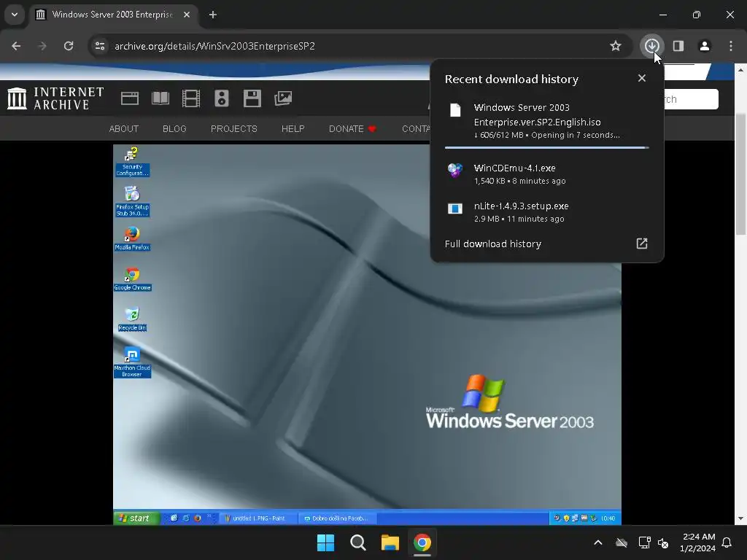Open the Windows Start button on taskbar
This screenshot has height=560, width=747.
click(x=326, y=542)
